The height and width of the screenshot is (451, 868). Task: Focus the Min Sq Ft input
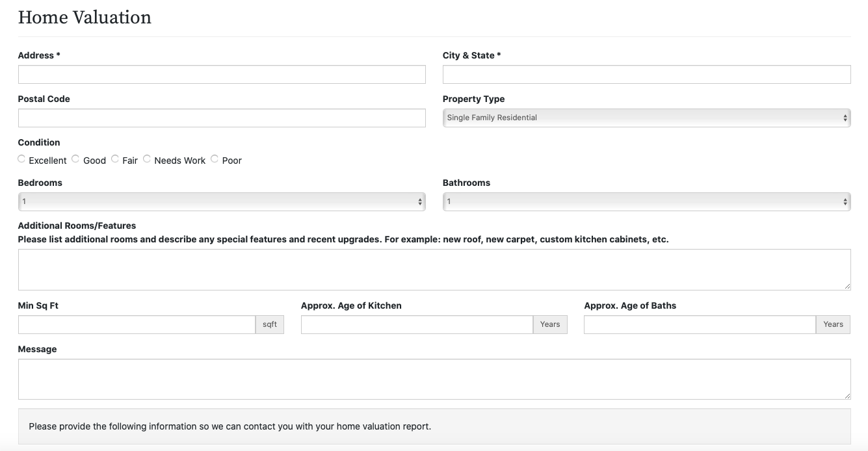137,325
